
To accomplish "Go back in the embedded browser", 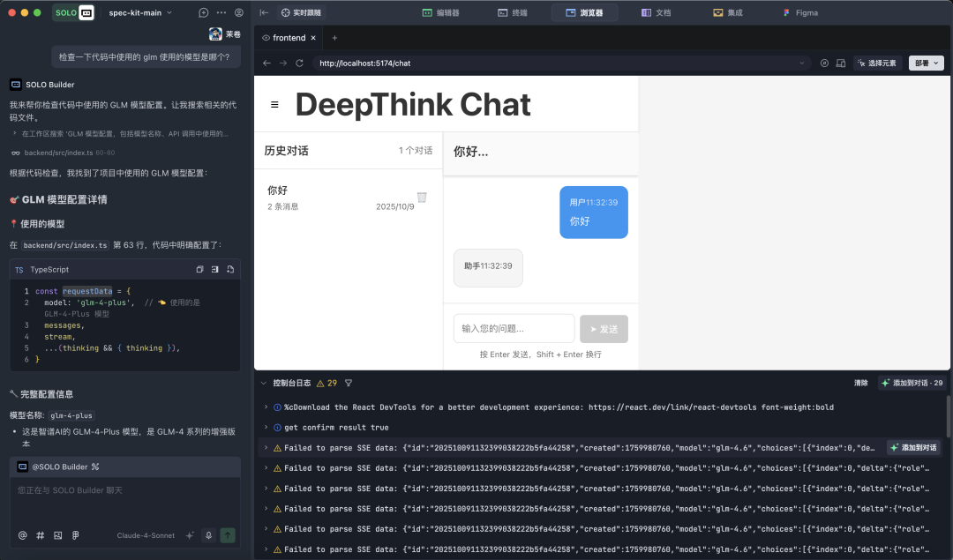I will [x=266, y=63].
